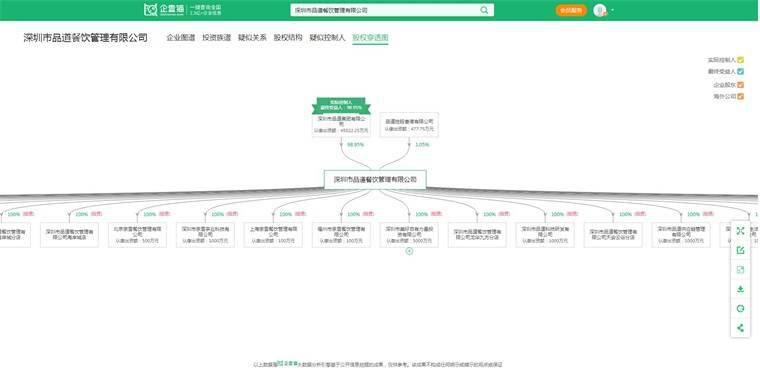Switch to the 疑似控制人 tab
The width and height of the screenshot is (760, 374).
(x=328, y=37)
